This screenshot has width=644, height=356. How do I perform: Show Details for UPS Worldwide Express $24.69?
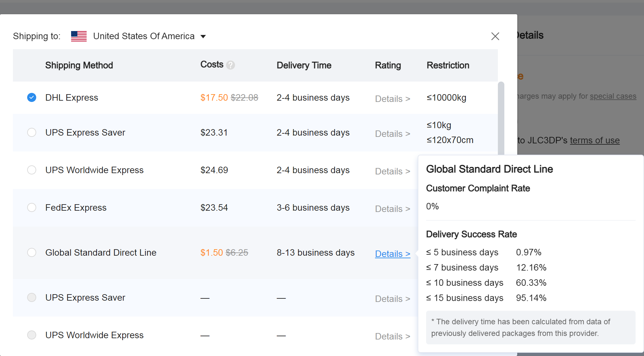(392, 171)
